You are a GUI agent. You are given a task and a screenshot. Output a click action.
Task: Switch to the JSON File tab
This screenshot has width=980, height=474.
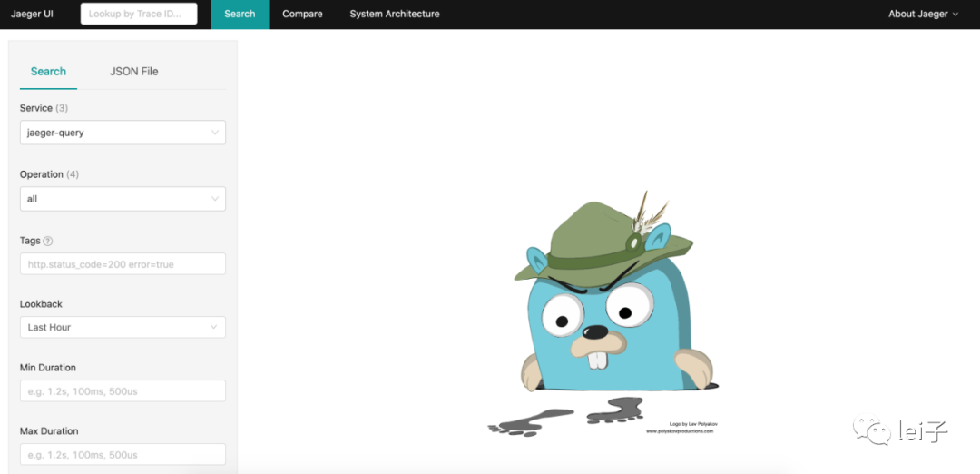click(133, 72)
